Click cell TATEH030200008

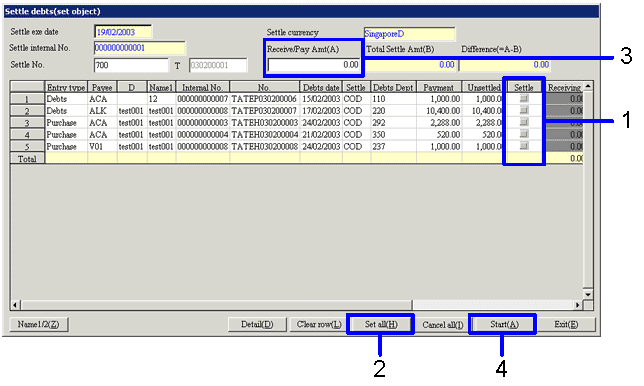click(264, 147)
